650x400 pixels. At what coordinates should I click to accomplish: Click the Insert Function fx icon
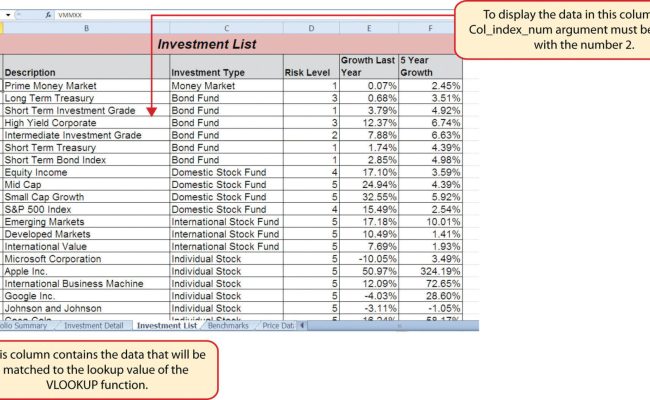48,15
